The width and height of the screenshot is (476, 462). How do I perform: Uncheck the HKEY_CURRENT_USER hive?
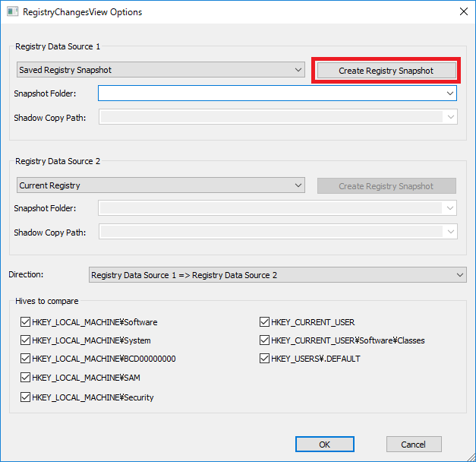(x=264, y=322)
